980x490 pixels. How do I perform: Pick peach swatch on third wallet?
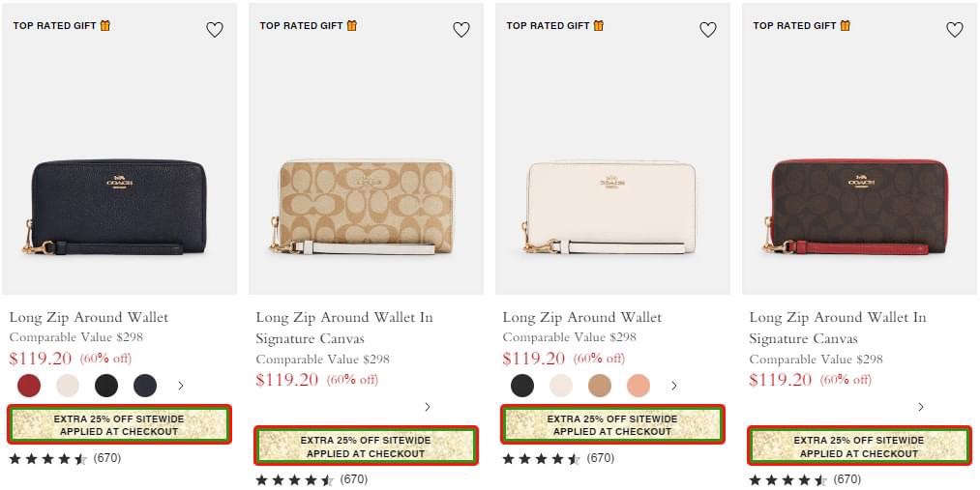pyautogui.click(x=638, y=386)
